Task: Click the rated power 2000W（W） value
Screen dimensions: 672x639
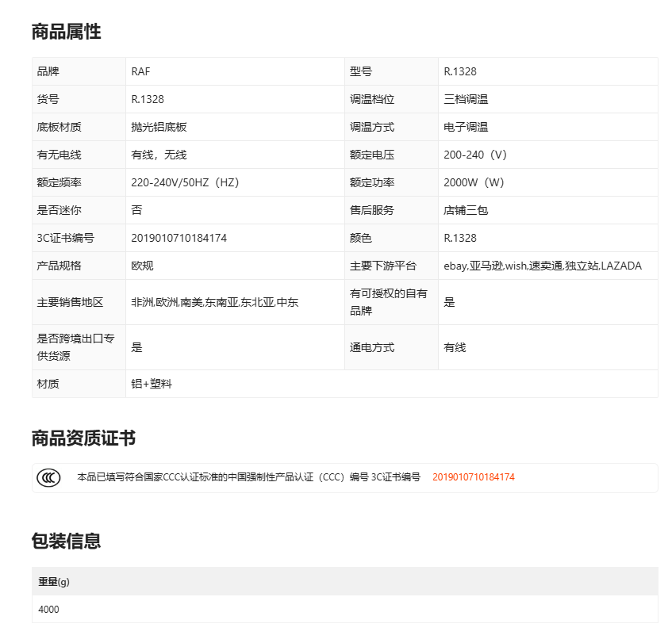Action: pyautogui.click(x=474, y=182)
